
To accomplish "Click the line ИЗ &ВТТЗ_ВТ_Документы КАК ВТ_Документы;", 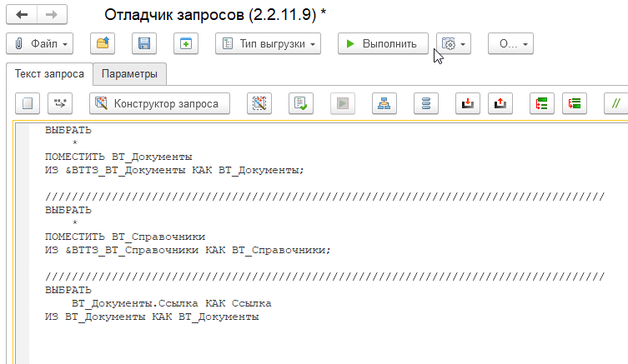I will 174,170.
